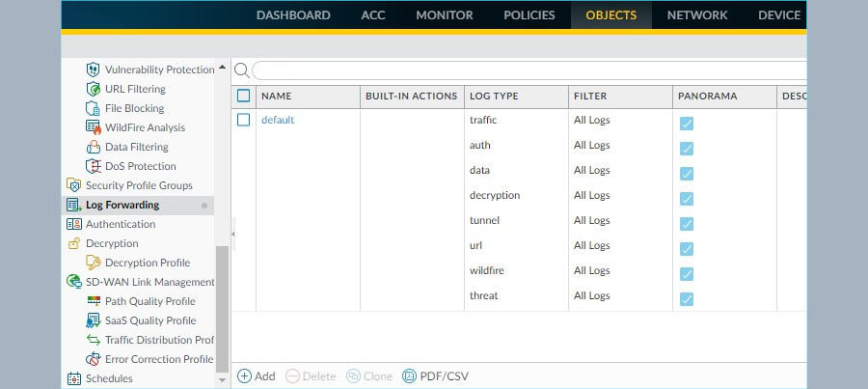Click the WildFire Analysis icon
This screenshot has height=389, width=868.
pos(93,127)
